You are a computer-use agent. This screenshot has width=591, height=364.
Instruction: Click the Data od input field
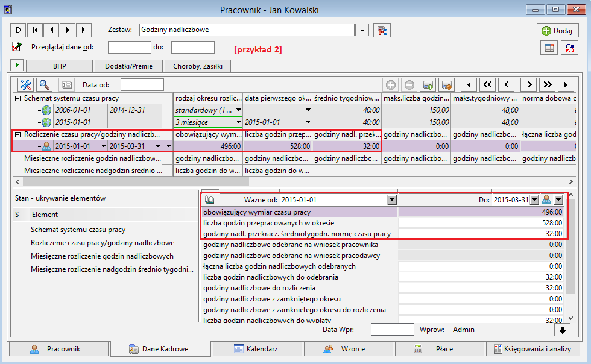(x=142, y=85)
